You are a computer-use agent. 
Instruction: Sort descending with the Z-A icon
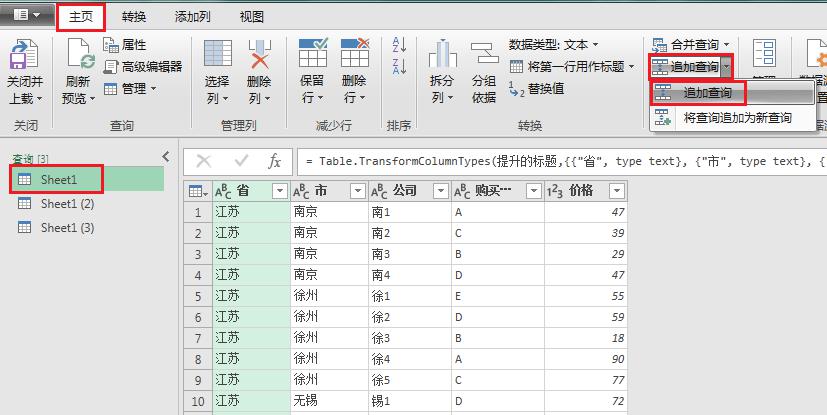[399, 66]
